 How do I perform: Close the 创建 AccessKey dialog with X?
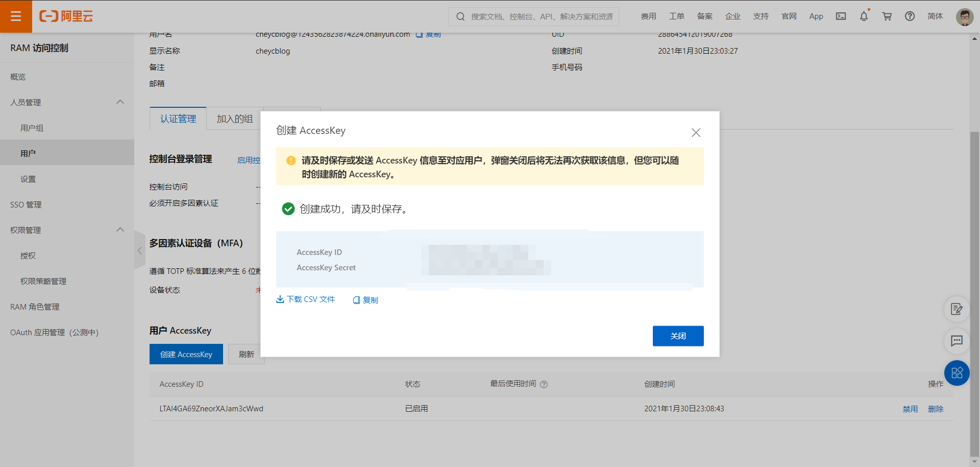coord(696,132)
